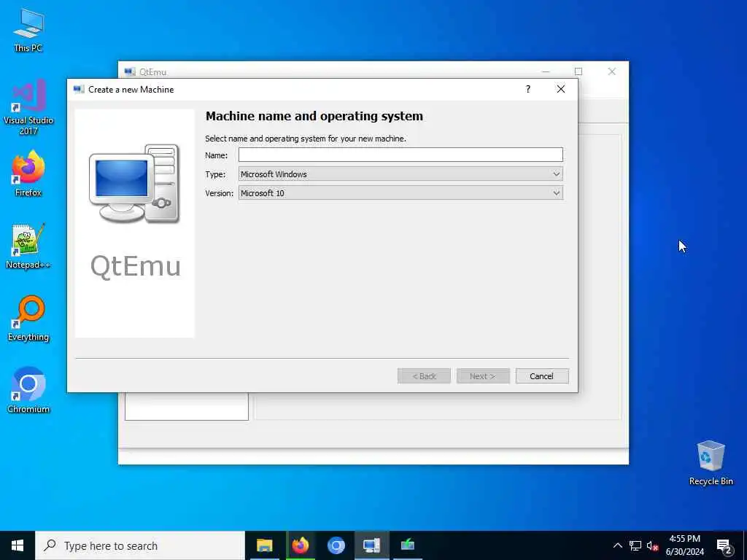
Task: Maximize the QtEmu main window
Action: tap(578, 71)
